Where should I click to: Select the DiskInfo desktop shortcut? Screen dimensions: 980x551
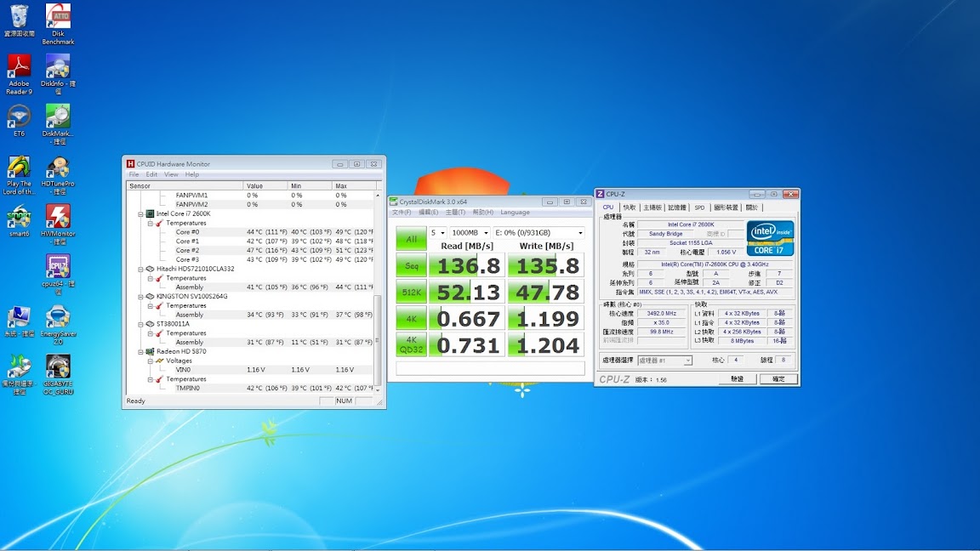point(58,74)
